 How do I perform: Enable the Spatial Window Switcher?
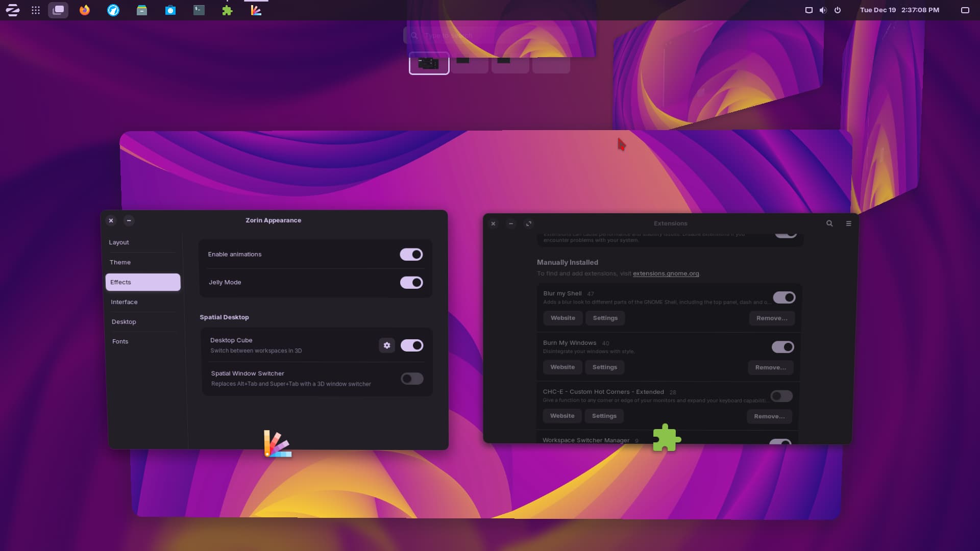(x=412, y=379)
